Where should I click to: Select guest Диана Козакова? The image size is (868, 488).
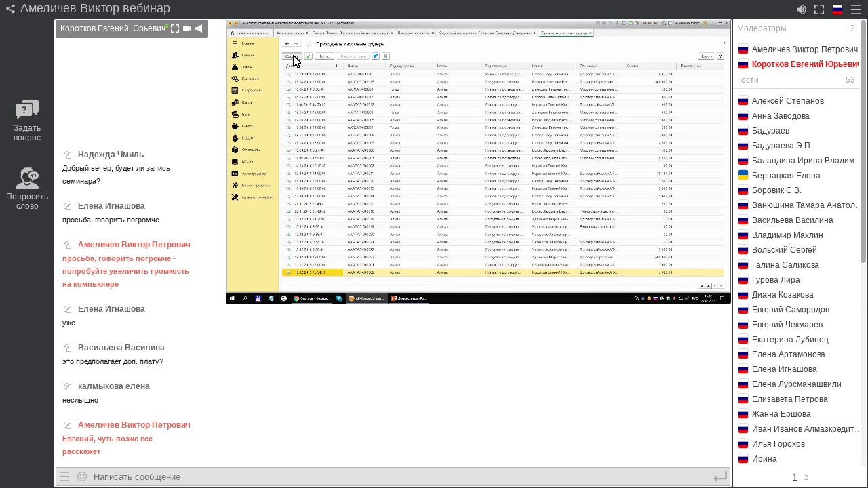point(783,295)
